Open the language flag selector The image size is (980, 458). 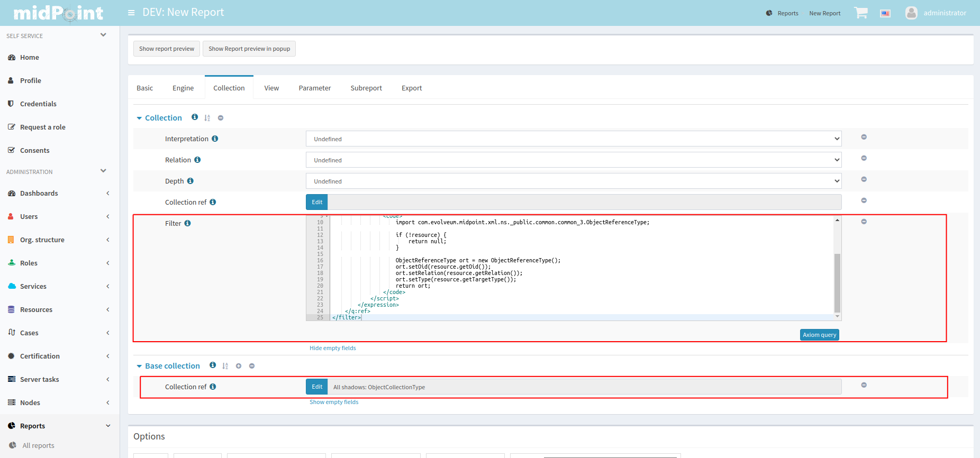[885, 13]
